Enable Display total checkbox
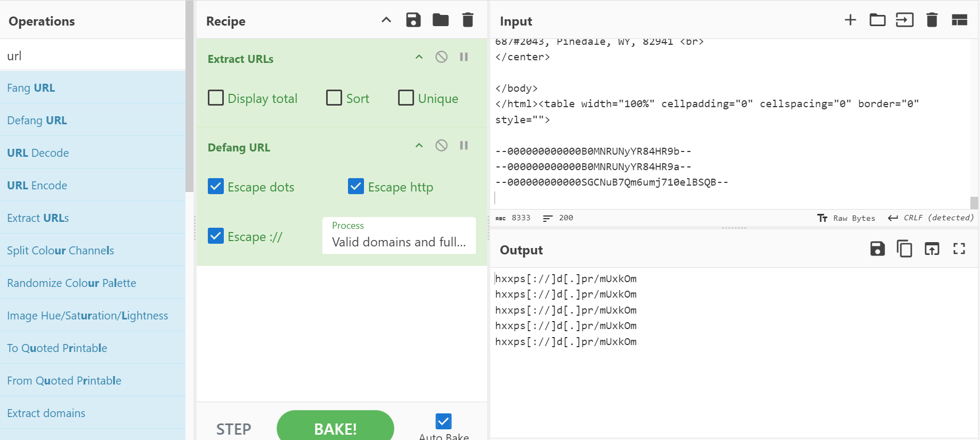The width and height of the screenshot is (980, 440). pyautogui.click(x=216, y=98)
